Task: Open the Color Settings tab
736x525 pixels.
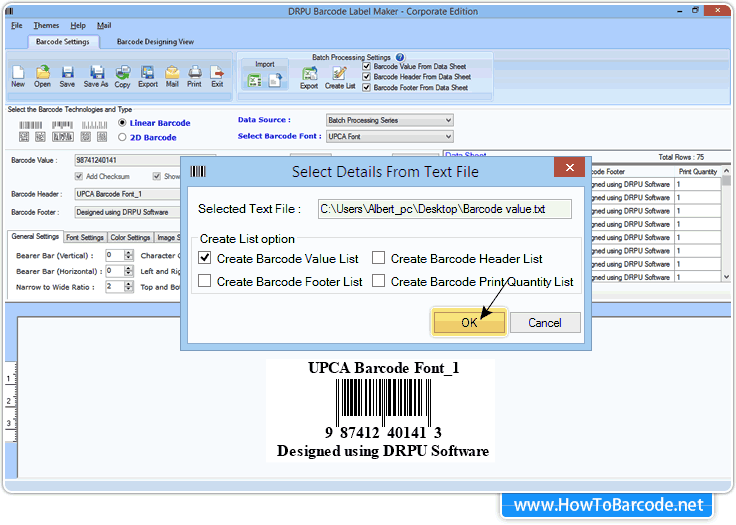Action: [130, 238]
